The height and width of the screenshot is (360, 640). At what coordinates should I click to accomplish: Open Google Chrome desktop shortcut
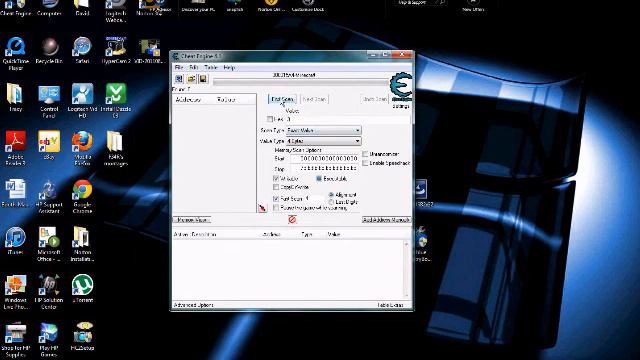click(x=82, y=197)
